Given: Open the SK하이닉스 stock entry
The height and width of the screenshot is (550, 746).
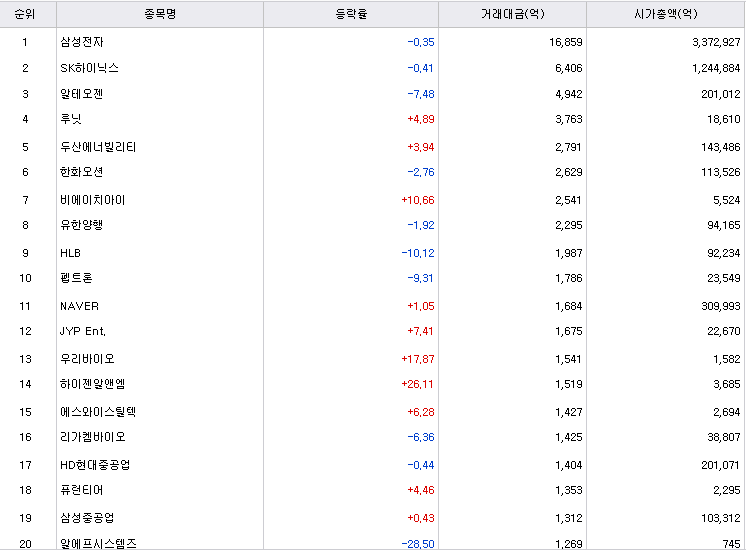Looking at the screenshot, I should click(x=89, y=68).
